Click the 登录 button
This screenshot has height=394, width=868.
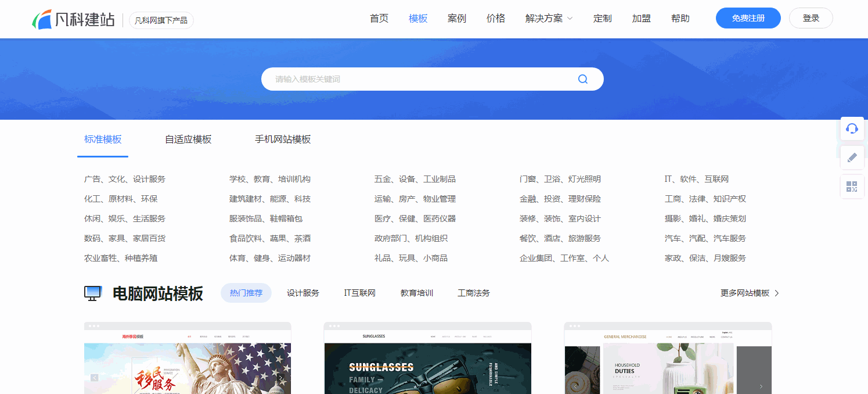point(811,18)
